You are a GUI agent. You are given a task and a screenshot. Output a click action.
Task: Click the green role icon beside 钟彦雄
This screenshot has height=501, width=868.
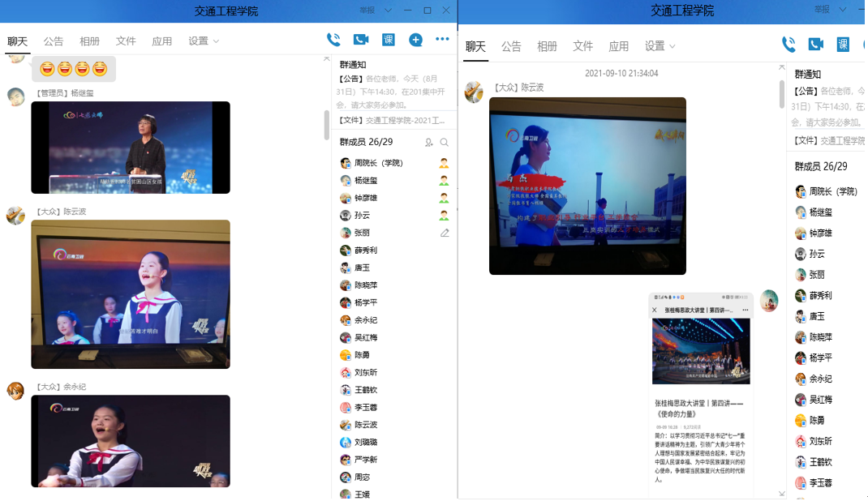(x=444, y=198)
